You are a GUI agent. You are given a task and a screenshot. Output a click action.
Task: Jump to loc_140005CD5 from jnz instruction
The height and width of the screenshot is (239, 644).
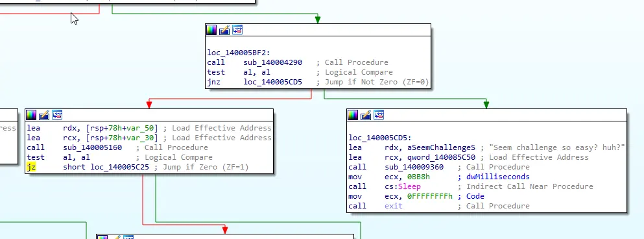(x=273, y=82)
